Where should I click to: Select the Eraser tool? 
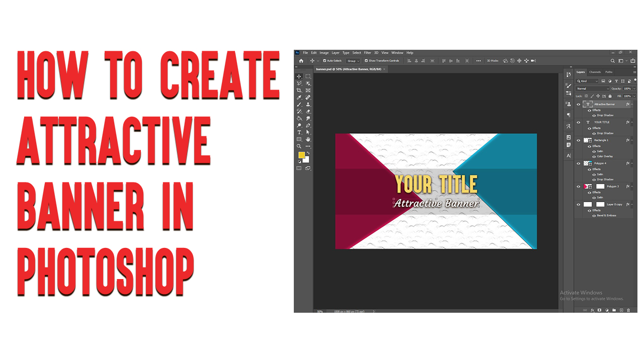tap(308, 111)
